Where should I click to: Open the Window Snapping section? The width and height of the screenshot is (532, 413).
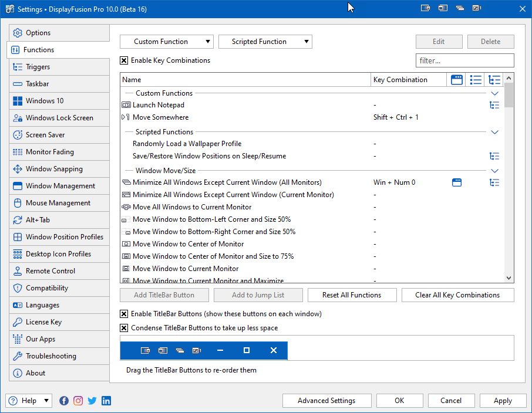pyautogui.click(x=59, y=169)
